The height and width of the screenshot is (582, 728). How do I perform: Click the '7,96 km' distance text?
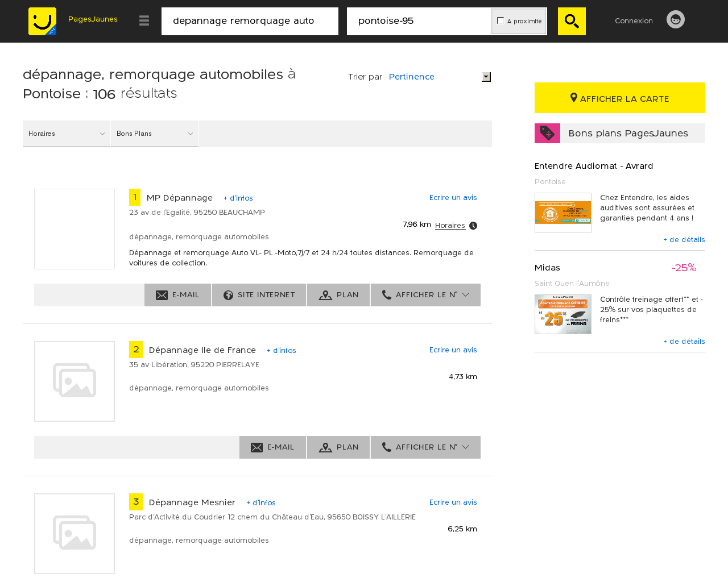417,225
